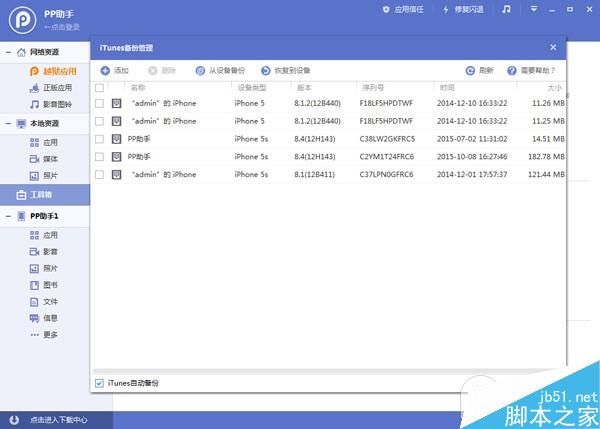Select the first PP助手 iPhone 5s name cell
The image size is (600, 429).
click(x=139, y=139)
